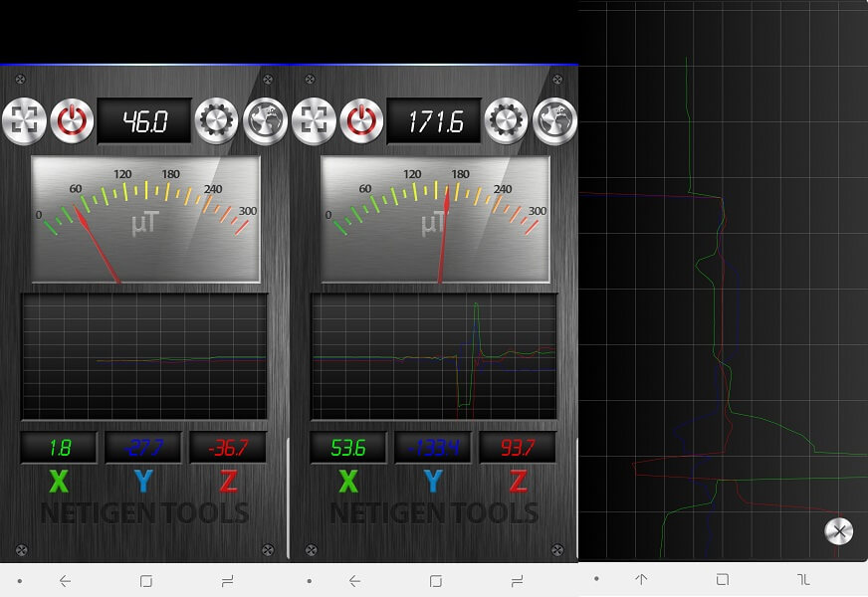Open settings gear next to the 171.6 display
The width and height of the screenshot is (868, 597).
[x=506, y=121]
